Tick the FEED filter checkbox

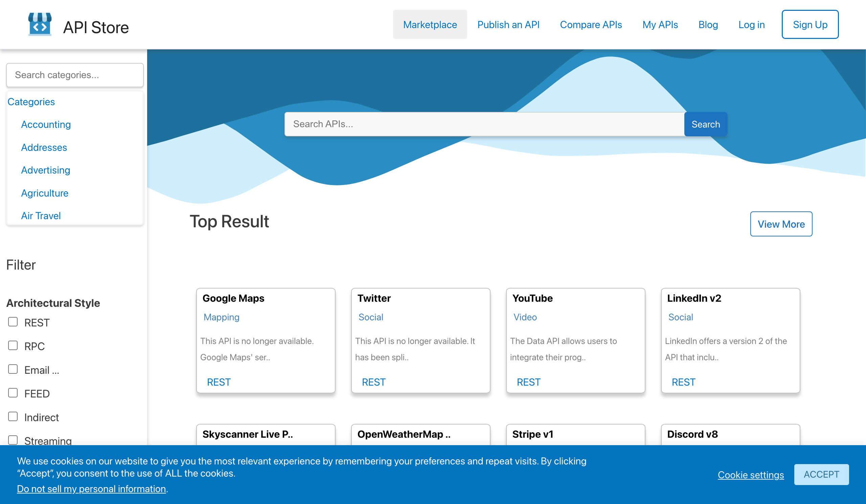tap(13, 393)
